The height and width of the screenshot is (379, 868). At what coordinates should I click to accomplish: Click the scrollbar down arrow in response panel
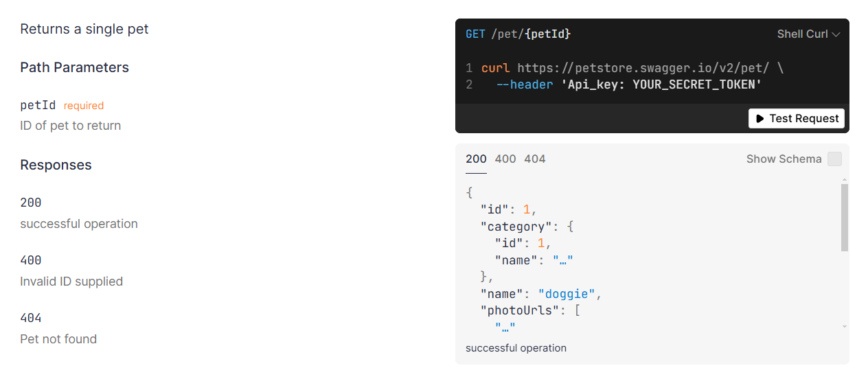click(845, 327)
